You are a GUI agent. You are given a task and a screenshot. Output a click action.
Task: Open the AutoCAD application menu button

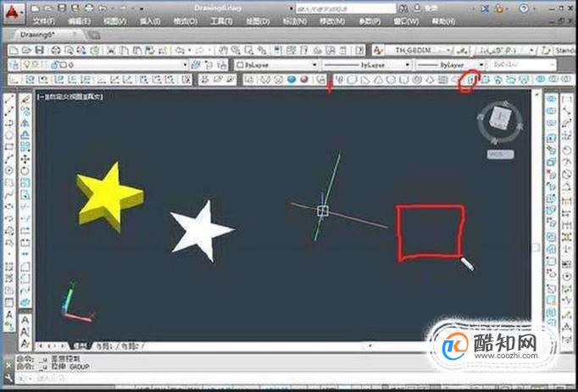[14, 14]
